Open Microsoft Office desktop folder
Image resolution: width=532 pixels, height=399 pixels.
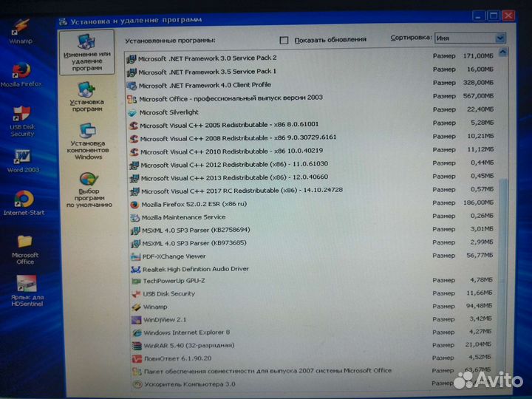click(25, 250)
